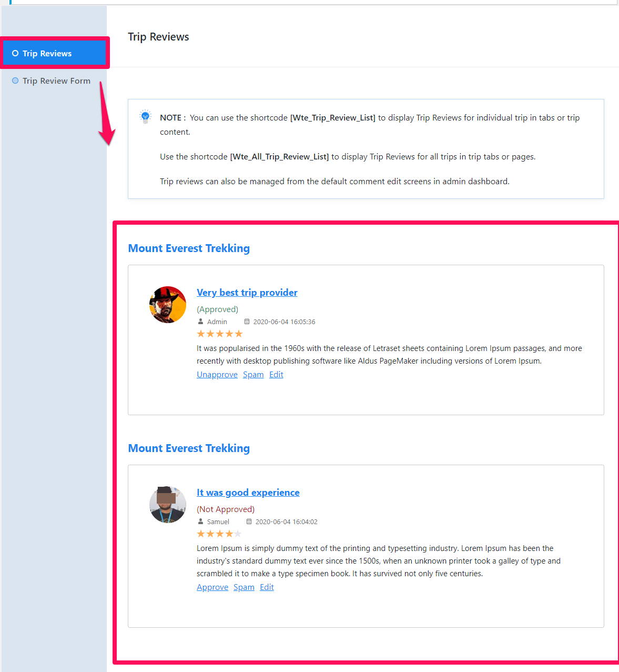
Task: Edit Samuel's review
Action: tap(267, 587)
